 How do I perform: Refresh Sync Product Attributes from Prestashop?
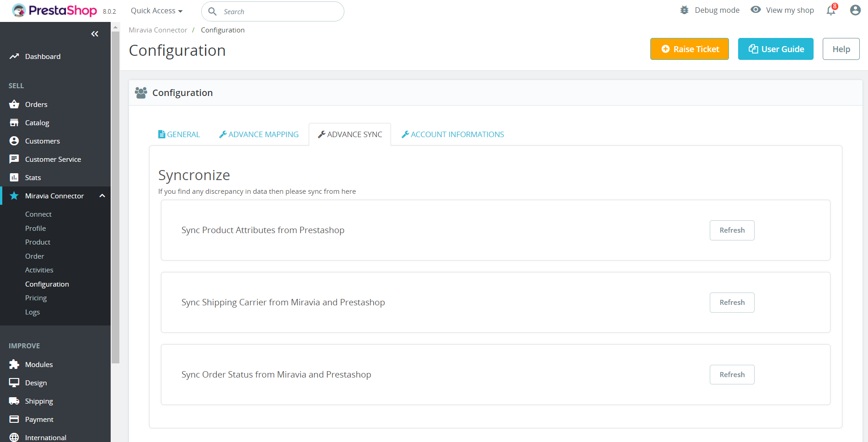click(x=732, y=230)
